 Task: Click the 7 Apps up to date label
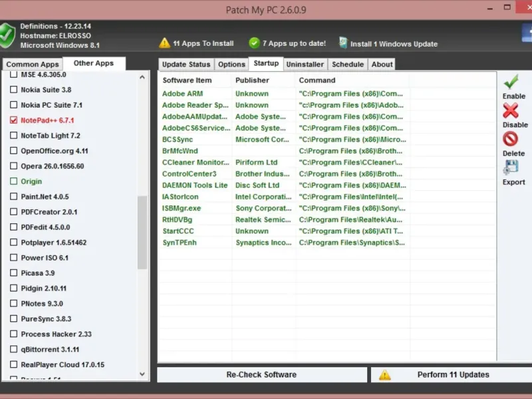pos(294,43)
